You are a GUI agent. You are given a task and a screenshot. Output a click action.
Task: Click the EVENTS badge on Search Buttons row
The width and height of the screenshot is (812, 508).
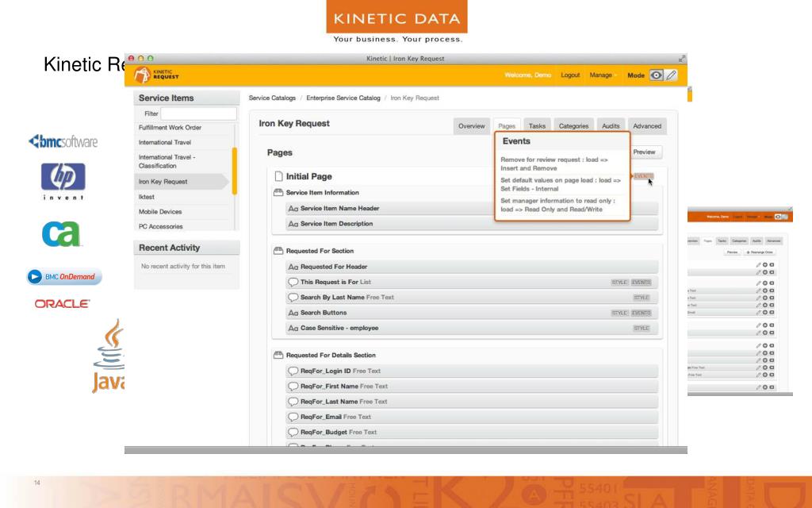(x=641, y=313)
